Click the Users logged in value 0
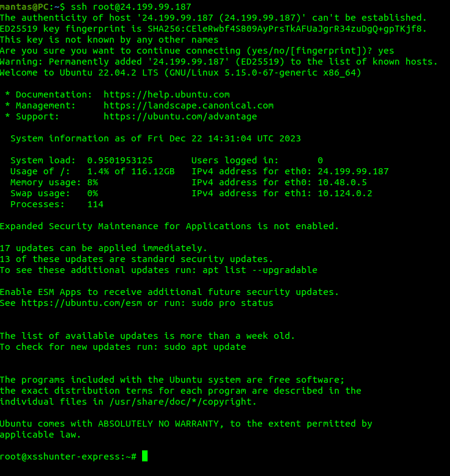450x476 pixels. coord(320,160)
